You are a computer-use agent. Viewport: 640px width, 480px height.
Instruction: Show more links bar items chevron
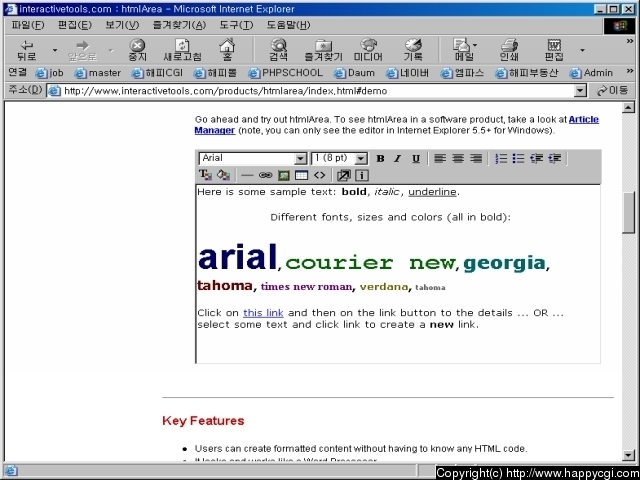click(630, 72)
